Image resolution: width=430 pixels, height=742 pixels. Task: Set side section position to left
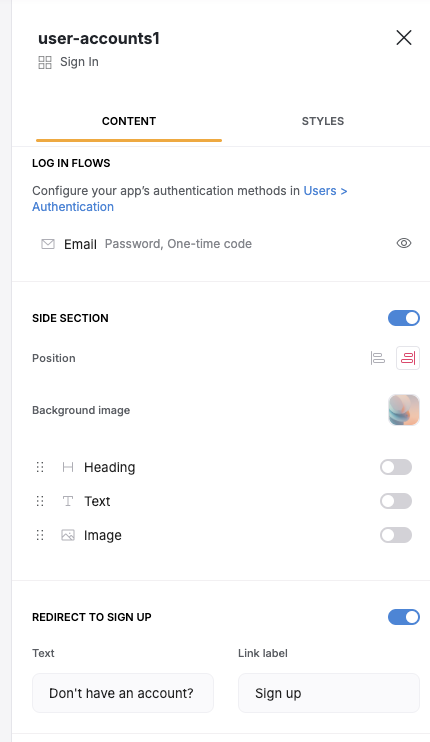click(377, 358)
